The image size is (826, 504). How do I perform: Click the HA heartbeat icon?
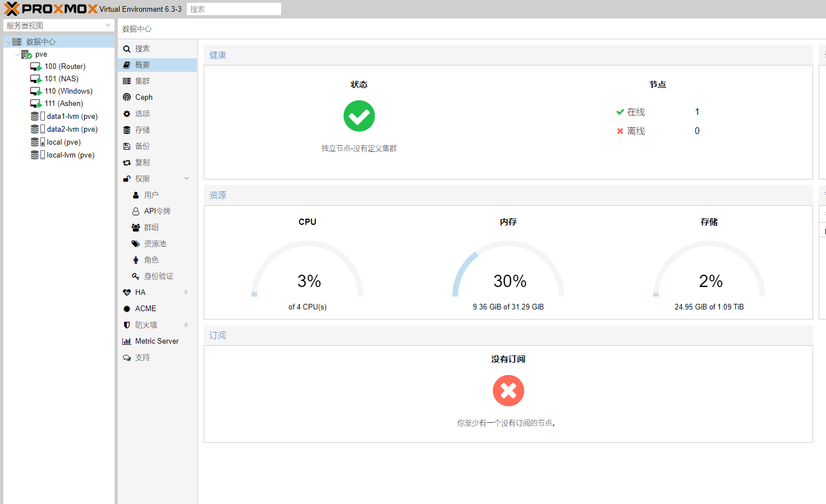coord(127,293)
